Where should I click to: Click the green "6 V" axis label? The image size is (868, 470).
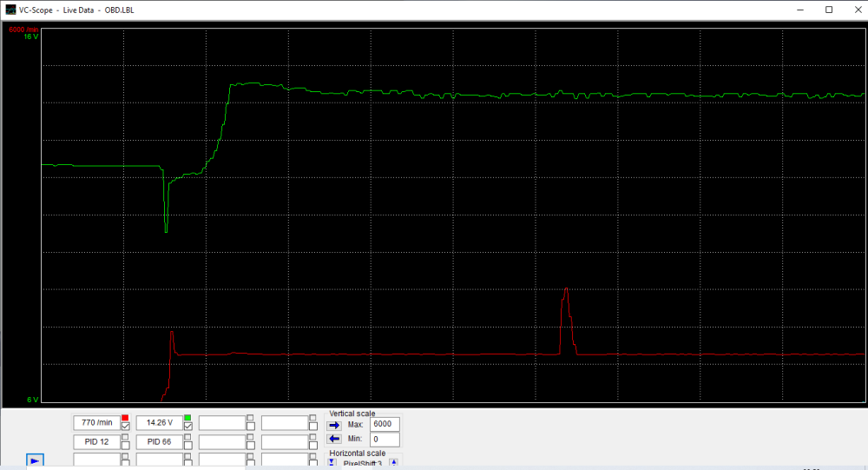tap(33, 400)
